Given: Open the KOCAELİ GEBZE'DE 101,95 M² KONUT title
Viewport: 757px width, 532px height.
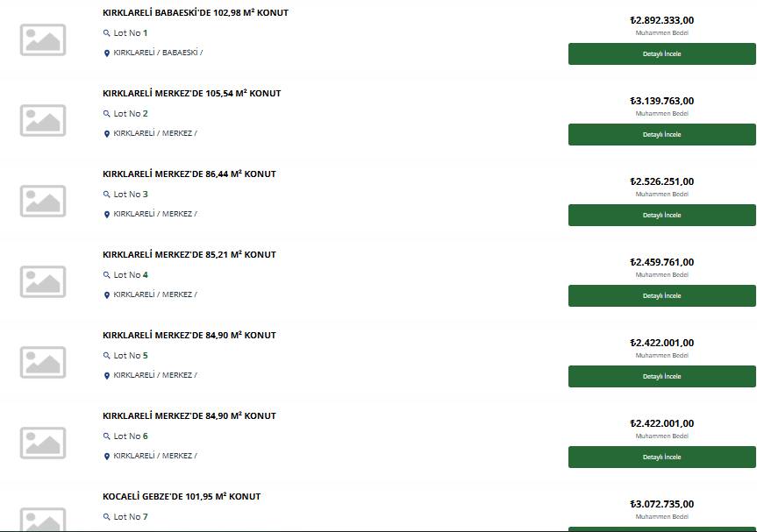Looking at the screenshot, I should pyautogui.click(x=182, y=496).
